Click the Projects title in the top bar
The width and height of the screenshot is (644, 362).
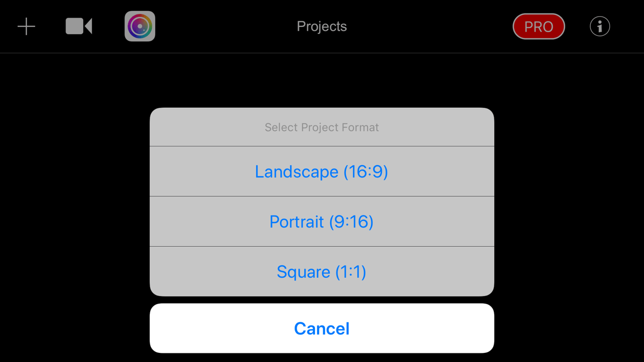pyautogui.click(x=321, y=26)
